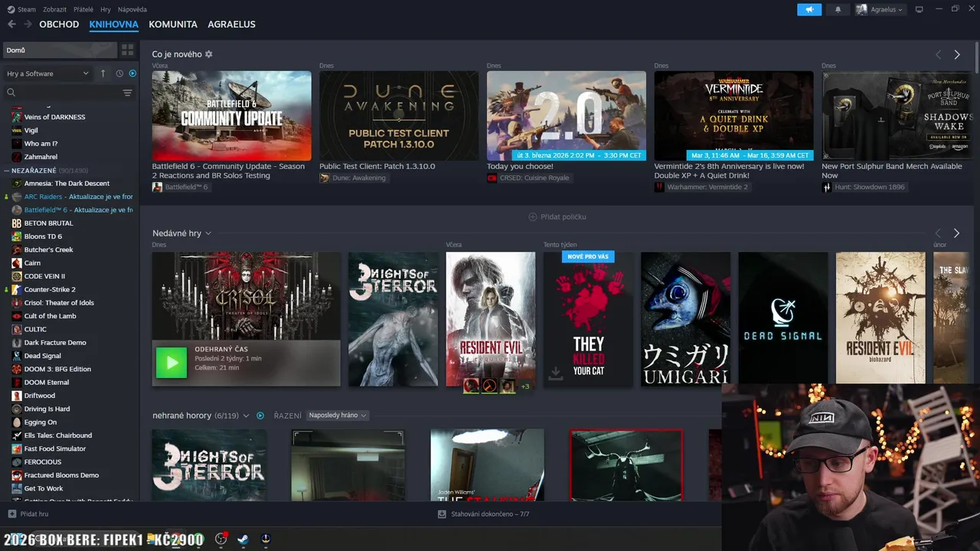
Task: Select BETON BRUTAL in the list
Action: coord(48,223)
